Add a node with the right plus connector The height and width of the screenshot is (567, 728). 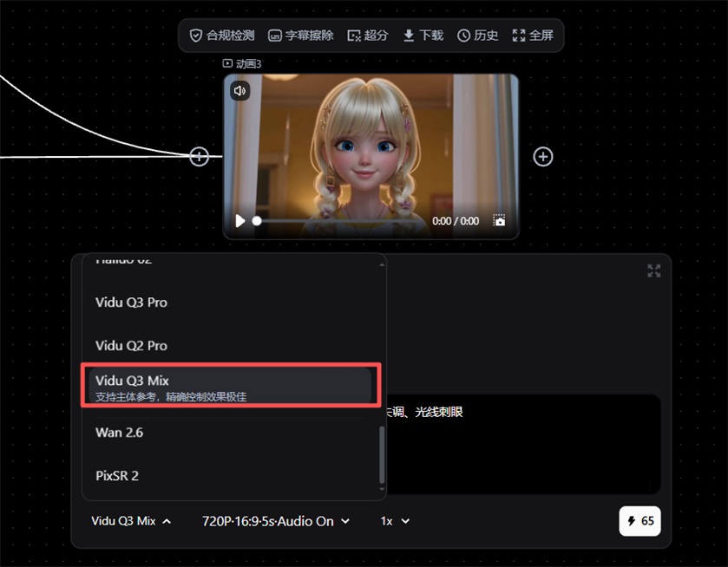543,157
